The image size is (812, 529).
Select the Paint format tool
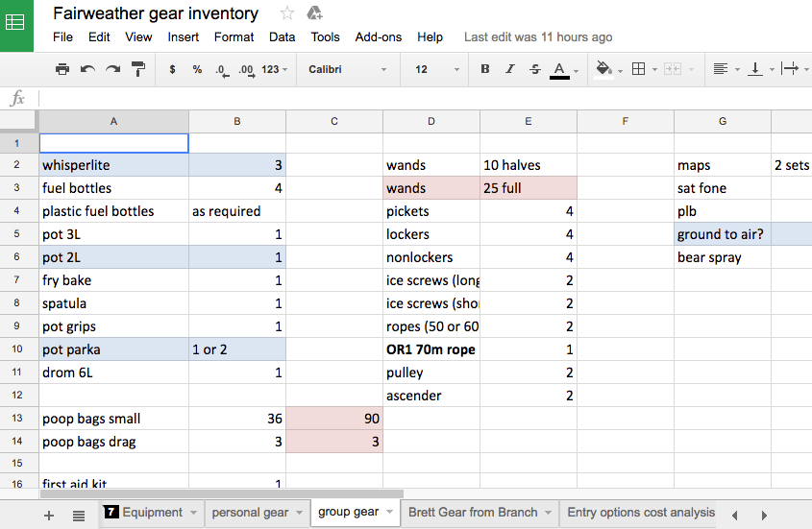[x=137, y=69]
